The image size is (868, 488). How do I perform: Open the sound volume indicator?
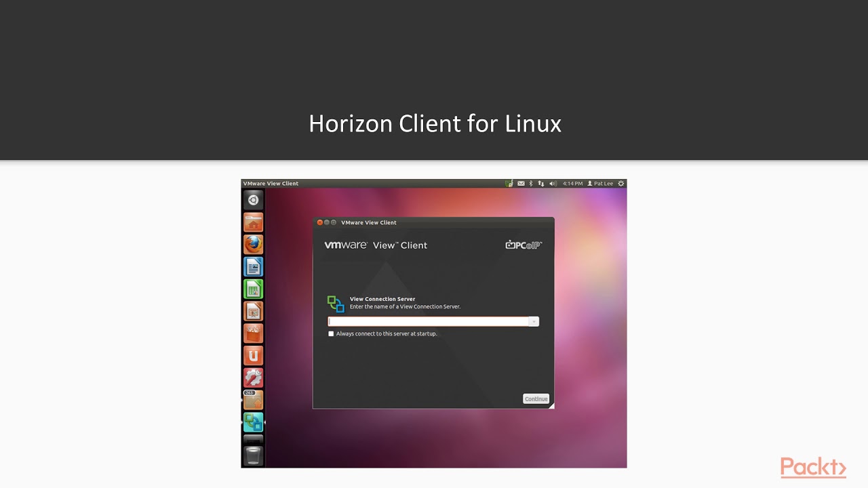(x=552, y=184)
